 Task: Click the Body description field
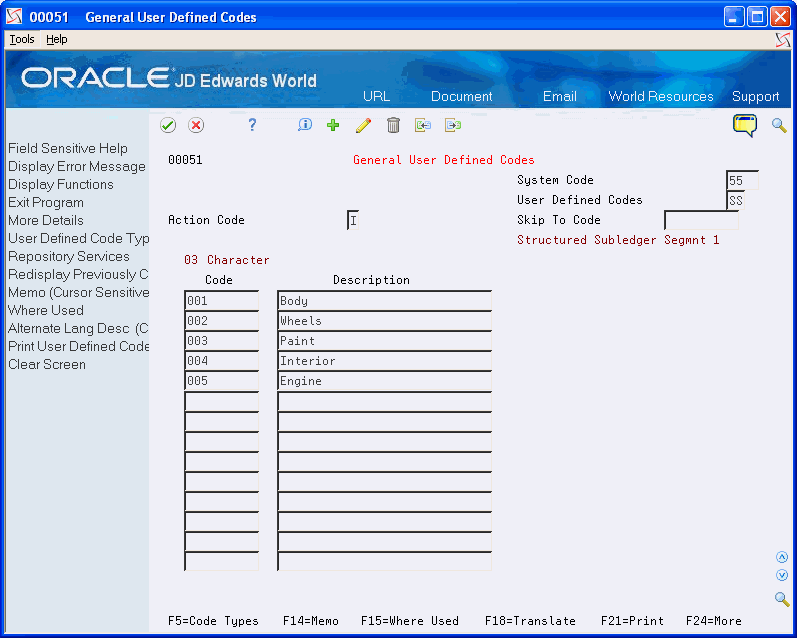(384, 300)
